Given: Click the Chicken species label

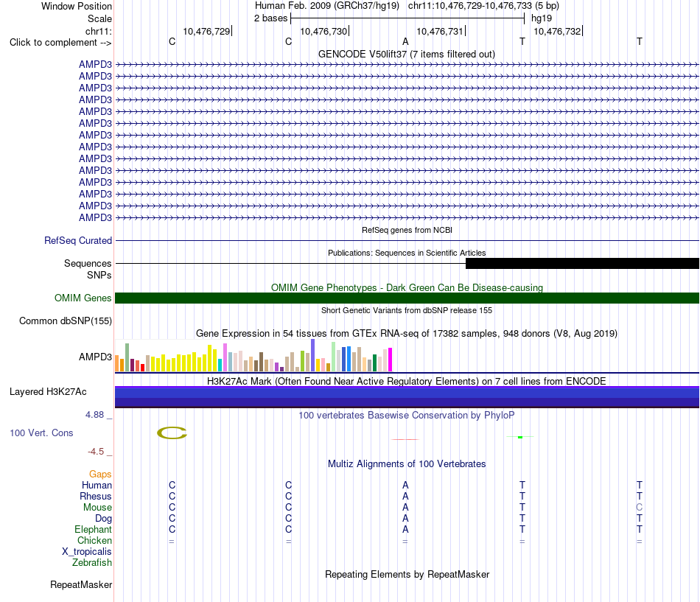Looking at the screenshot, I should pyautogui.click(x=94, y=540).
